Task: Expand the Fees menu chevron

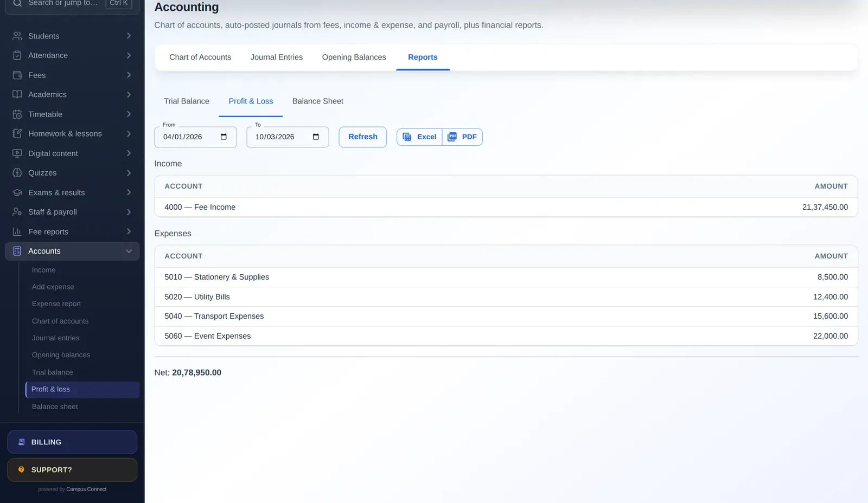Action: (129, 75)
